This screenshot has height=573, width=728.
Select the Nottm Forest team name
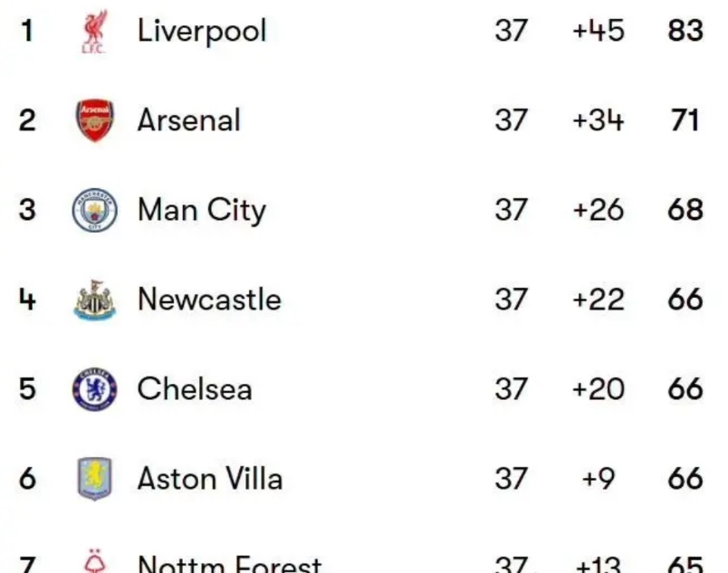click(229, 564)
